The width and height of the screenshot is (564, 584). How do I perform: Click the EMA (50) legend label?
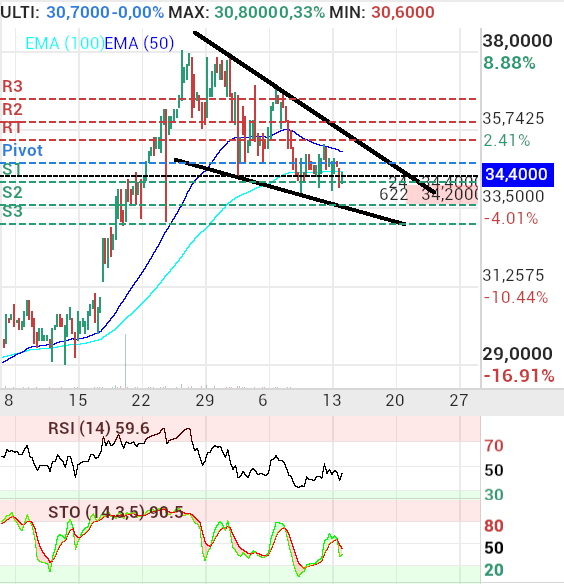139,43
